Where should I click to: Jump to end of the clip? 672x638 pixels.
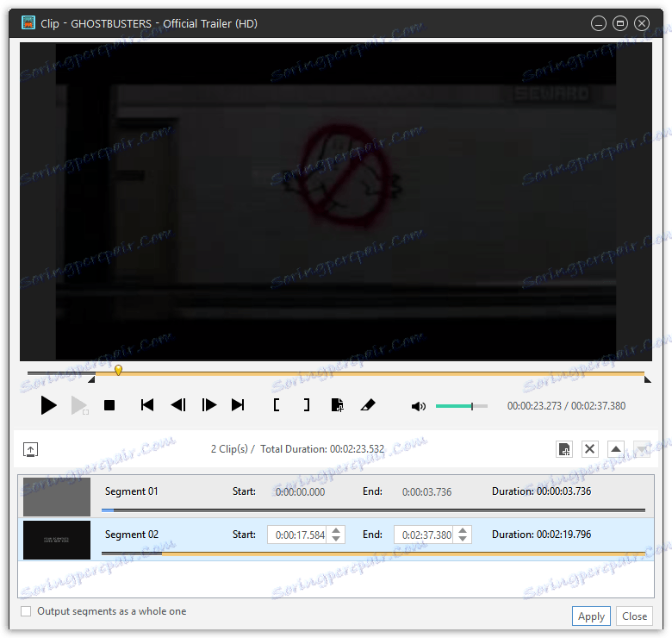[x=238, y=405]
